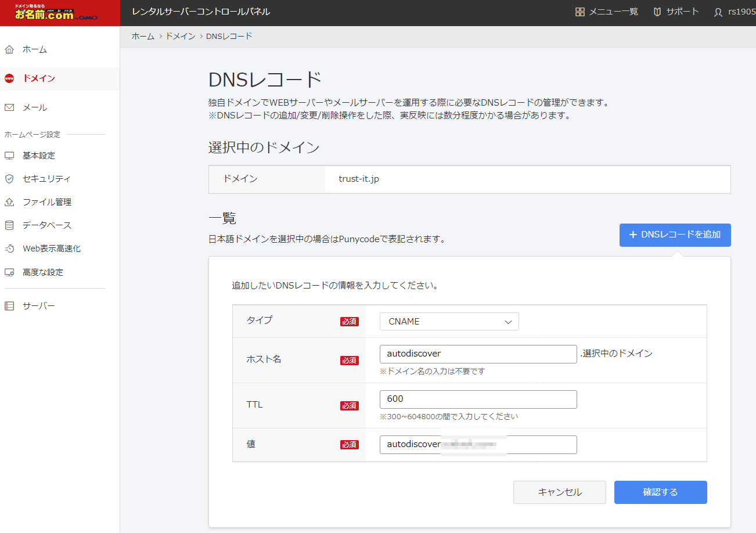Click the advanced settings monitor icon
This screenshot has width=756, height=533.
[9, 272]
